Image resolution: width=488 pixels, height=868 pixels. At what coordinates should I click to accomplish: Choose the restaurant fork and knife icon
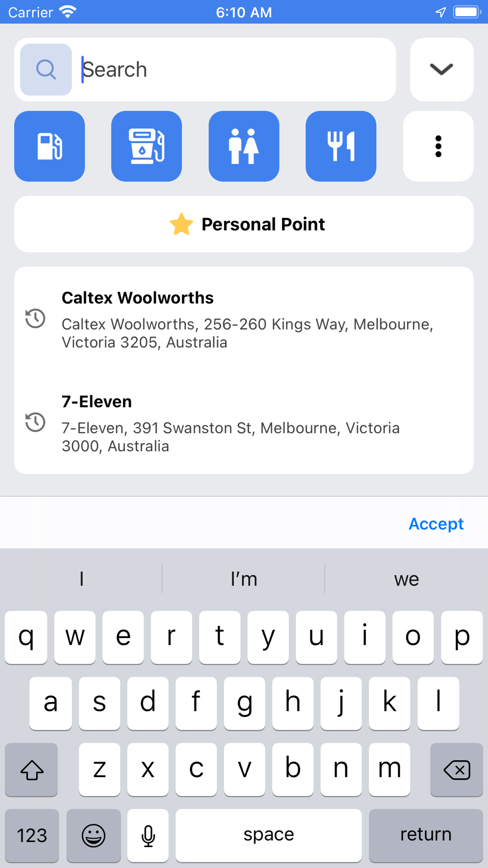click(x=341, y=146)
